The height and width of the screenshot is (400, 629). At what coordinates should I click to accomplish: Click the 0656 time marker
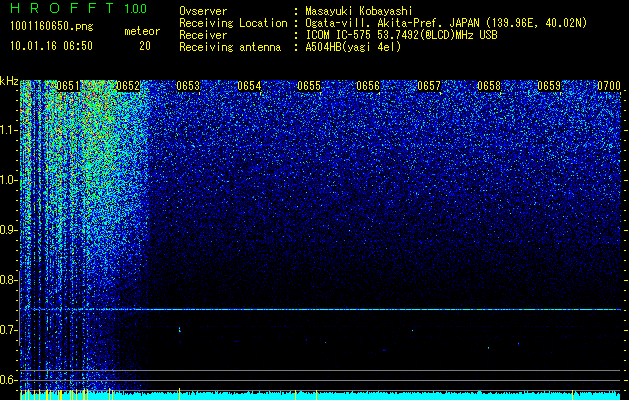(368, 86)
